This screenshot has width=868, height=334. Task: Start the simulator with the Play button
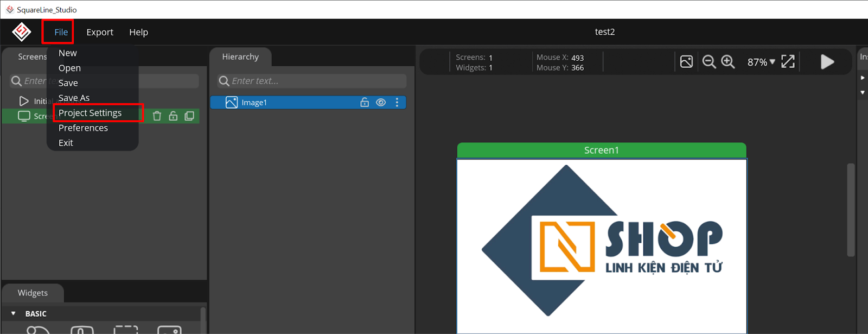click(827, 62)
